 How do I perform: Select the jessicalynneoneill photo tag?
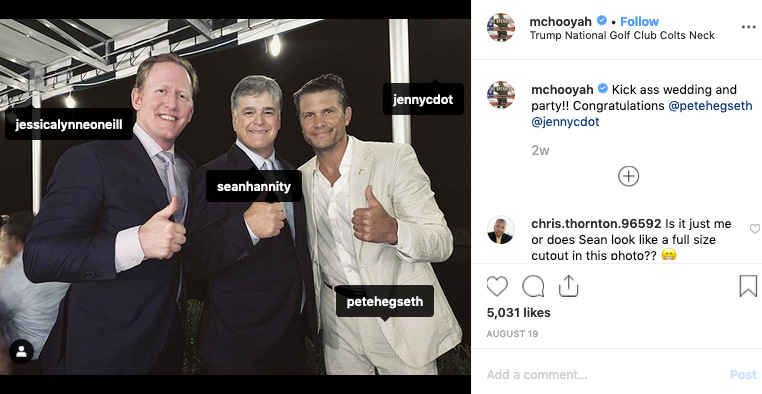tap(69, 124)
